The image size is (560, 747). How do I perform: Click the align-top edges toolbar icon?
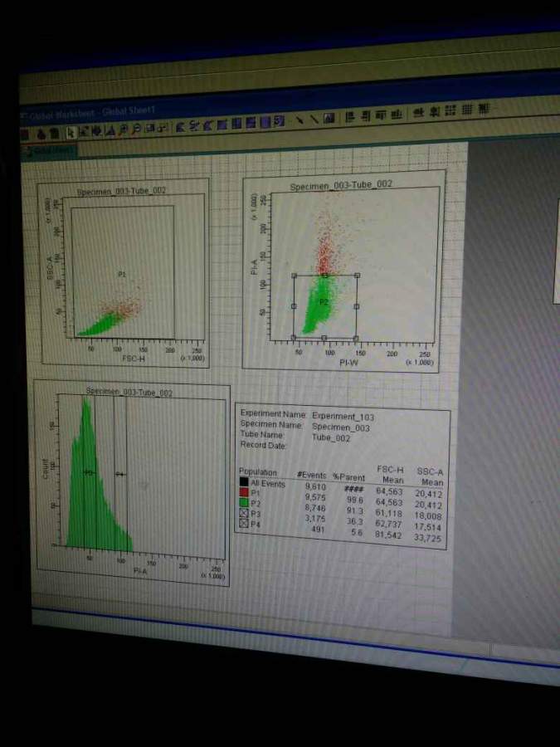tap(382, 115)
